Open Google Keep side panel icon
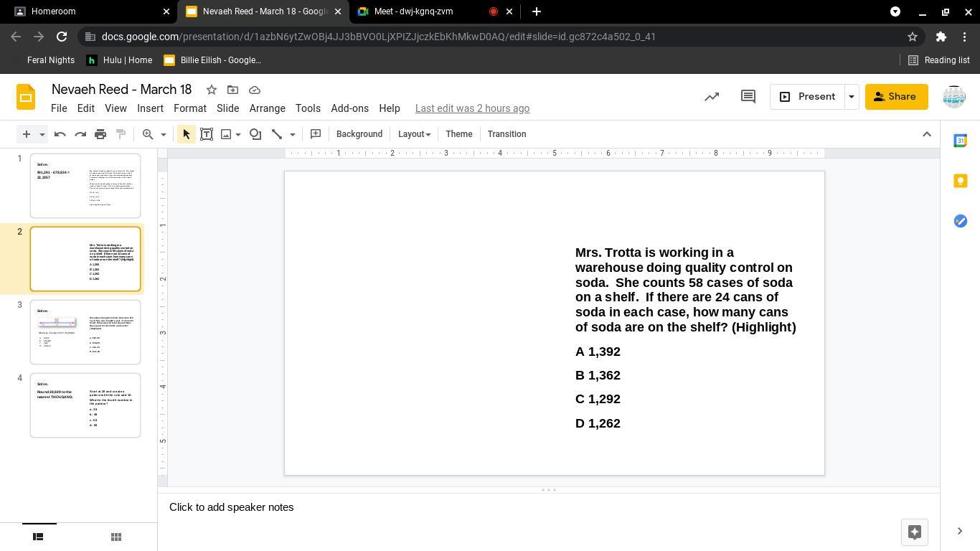The height and width of the screenshot is (551, 980). coord(960,181)
